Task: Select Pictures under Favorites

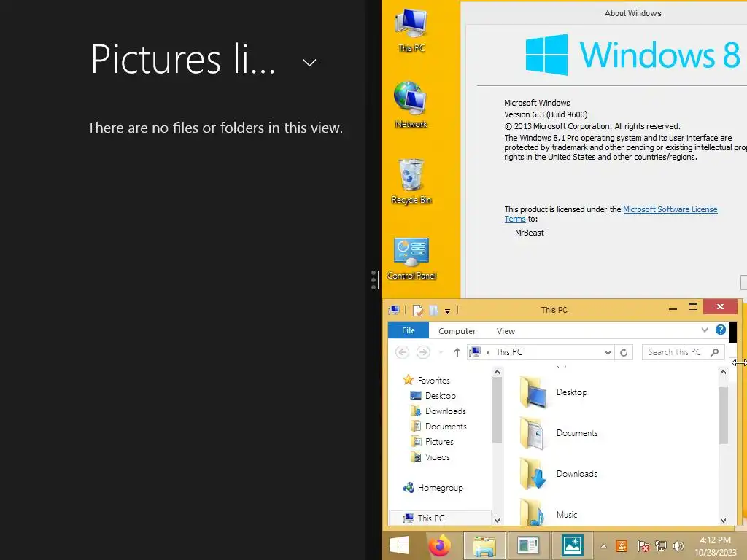Action: (x=432, y=441)
